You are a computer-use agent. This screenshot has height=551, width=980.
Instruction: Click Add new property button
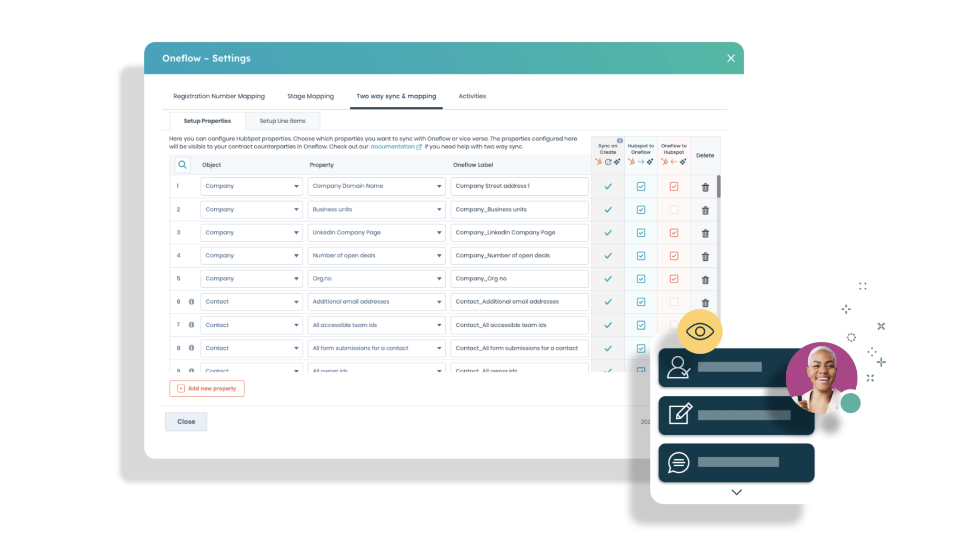click(x=207, y=388)
